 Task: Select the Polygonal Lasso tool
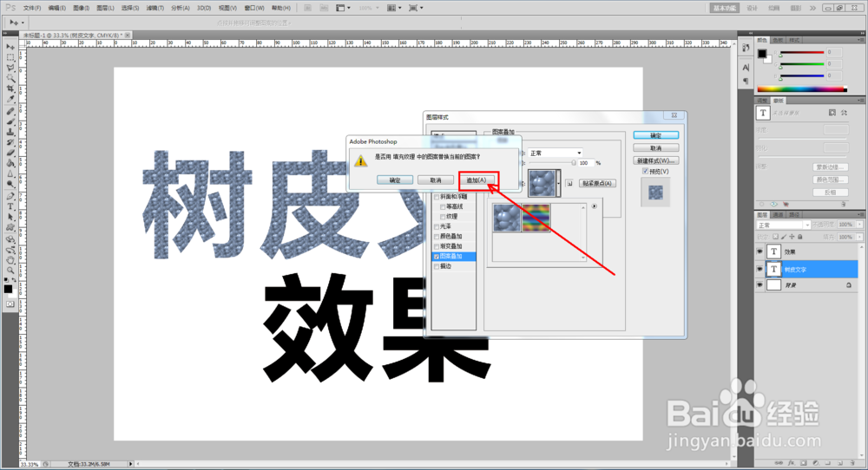pos(10,68)
